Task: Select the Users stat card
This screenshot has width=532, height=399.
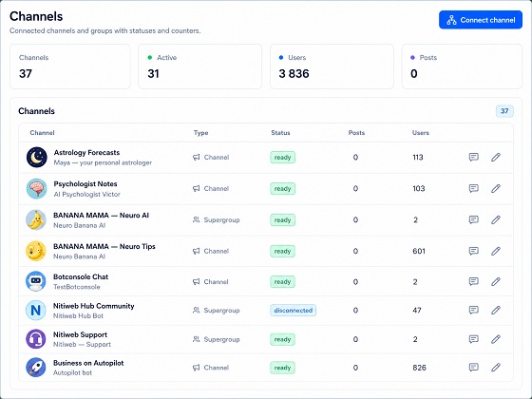Action: click(332, 66)
